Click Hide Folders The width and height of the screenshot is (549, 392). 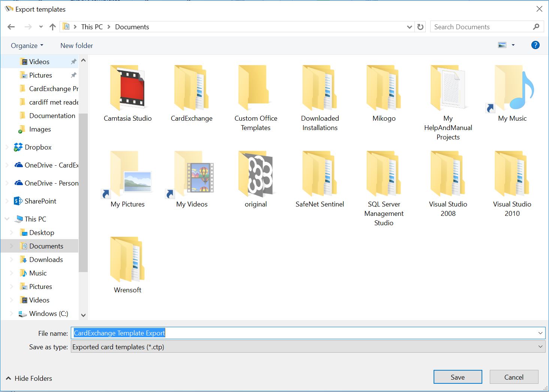29,378
